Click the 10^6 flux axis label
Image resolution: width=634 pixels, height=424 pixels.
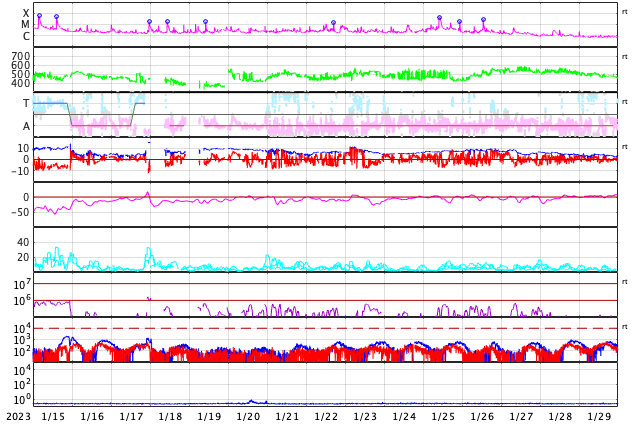point(22,301)
